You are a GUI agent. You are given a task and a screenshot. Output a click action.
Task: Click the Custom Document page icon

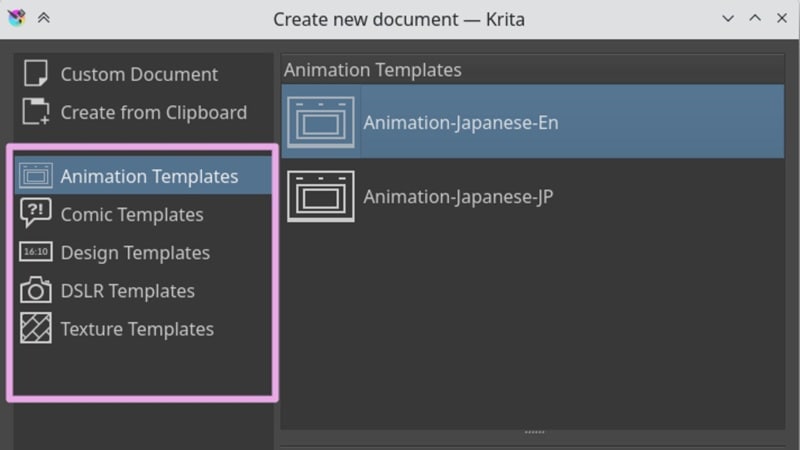(36, 73)
